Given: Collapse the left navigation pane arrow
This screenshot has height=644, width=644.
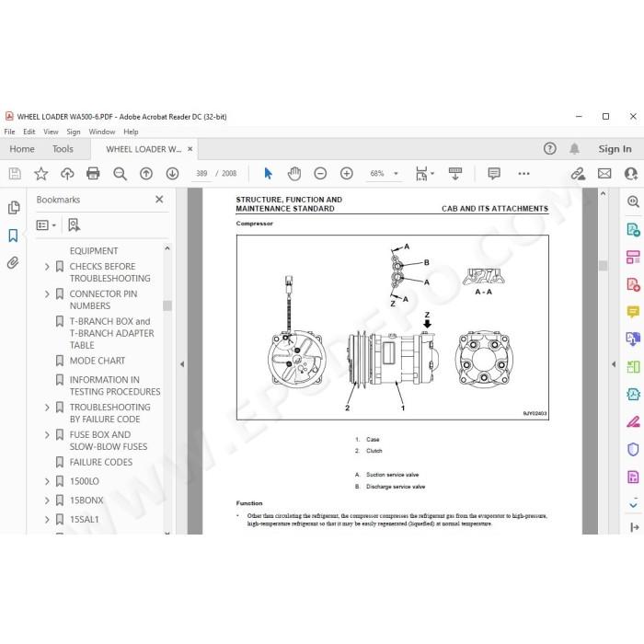Looking at the screenshot, I should coord(182,364).
